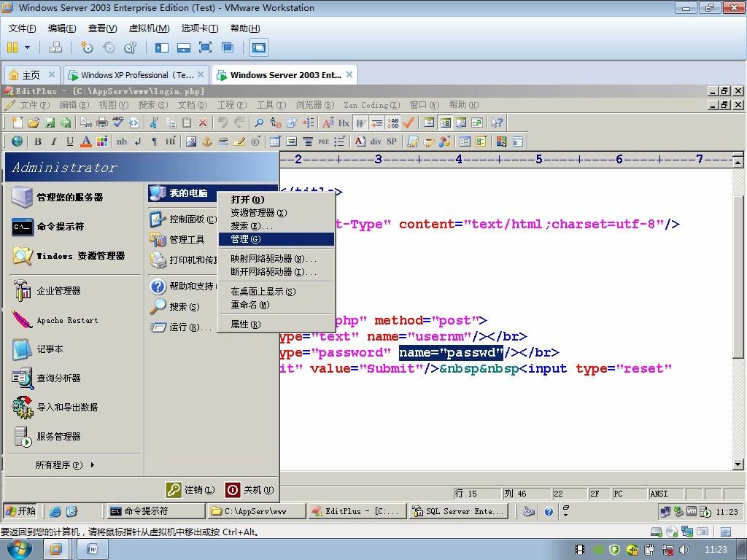Click the PRE preformatted tag icon
This screenshot has height=560, width=747.
(x=323, y=141)
